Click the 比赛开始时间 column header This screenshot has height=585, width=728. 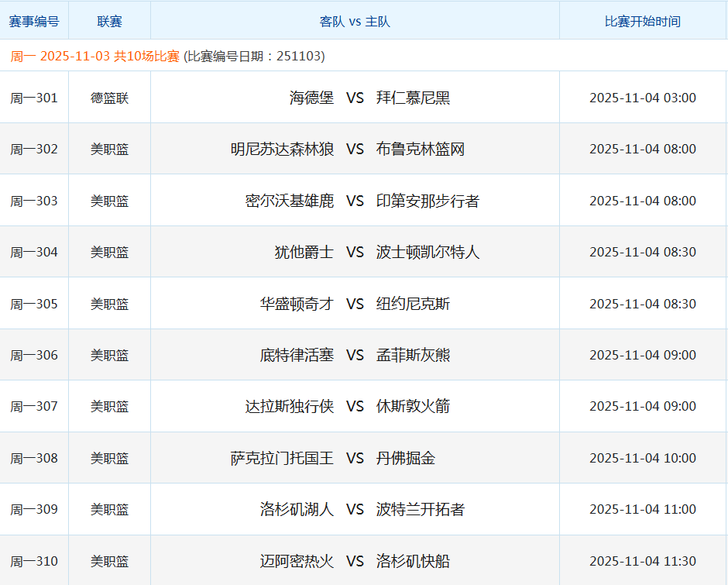pyautogui.click(x=642, y=22)
